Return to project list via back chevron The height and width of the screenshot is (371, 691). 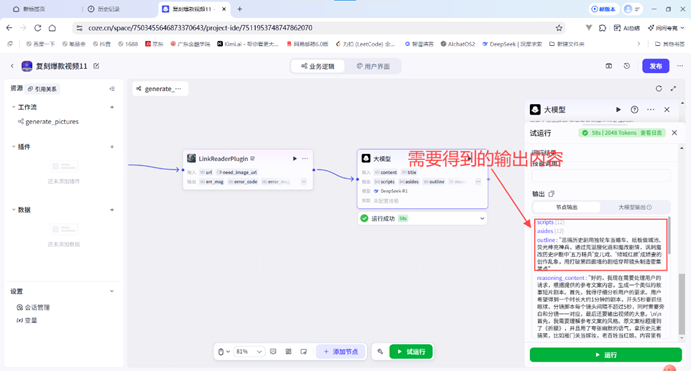click(12, 66)
